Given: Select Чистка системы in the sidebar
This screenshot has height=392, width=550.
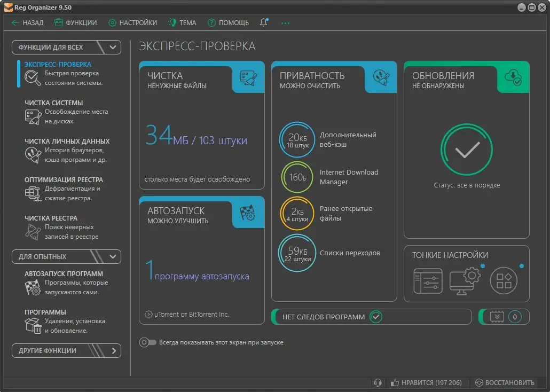Looking at the screenshot, I should [x=67, y=112].
